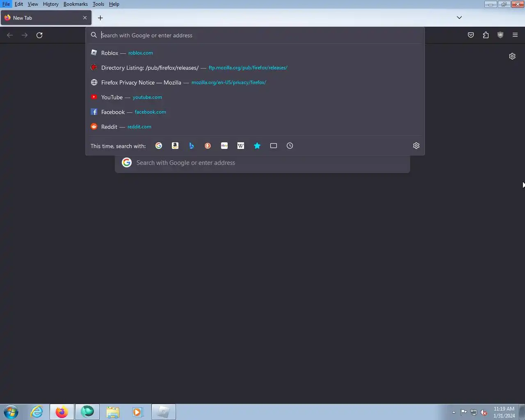The image size is (525, 420).
Task: Show hidden tray icons arrow
Action: pos(454,412)
